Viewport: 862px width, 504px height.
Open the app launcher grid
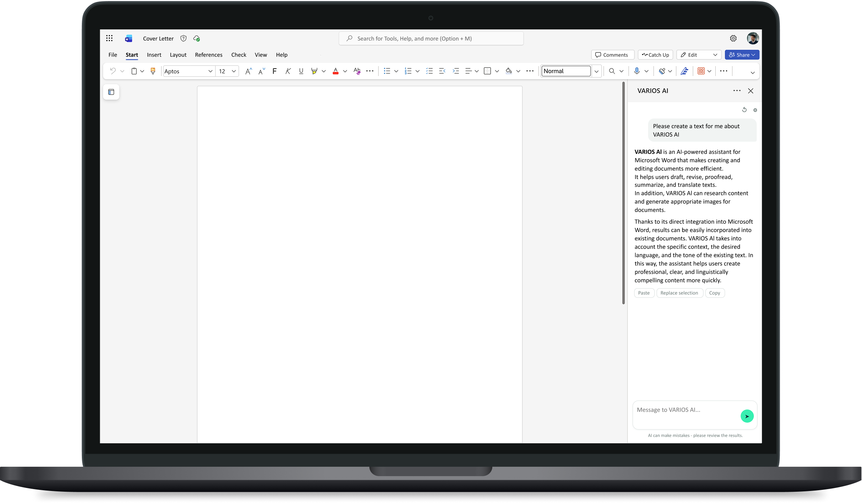tap(109, 38)
